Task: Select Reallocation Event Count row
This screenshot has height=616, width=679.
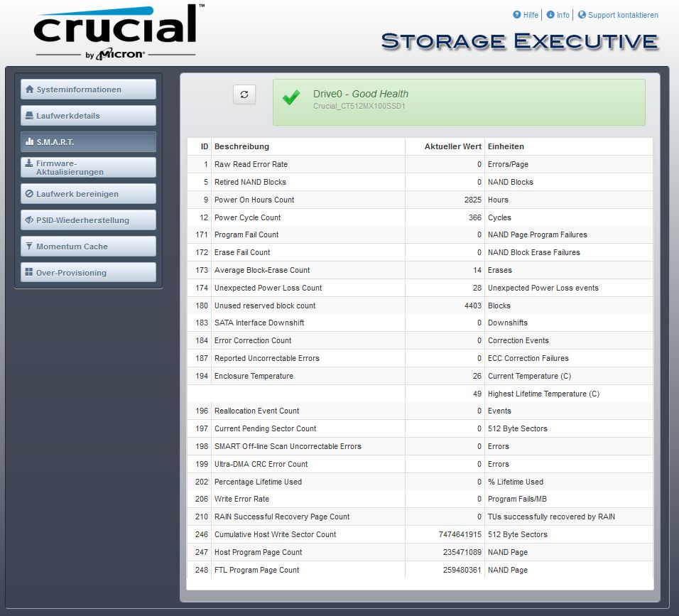Action: pyautogui.click(x=420, y=411)
